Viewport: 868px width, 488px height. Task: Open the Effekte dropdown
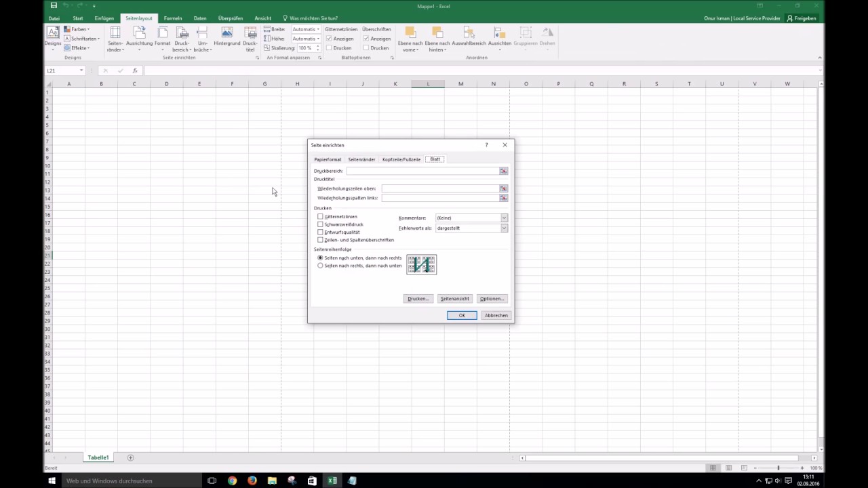[77, 48]
